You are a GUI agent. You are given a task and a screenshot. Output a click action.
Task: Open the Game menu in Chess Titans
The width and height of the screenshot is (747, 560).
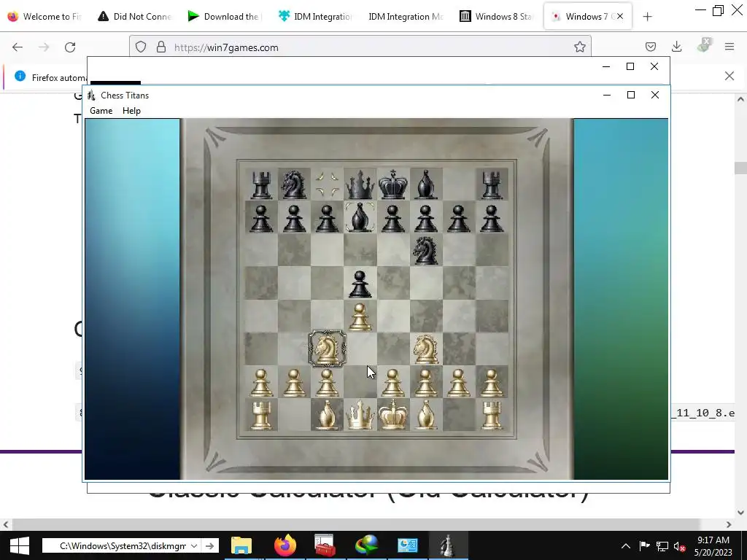tap(101, 111)
